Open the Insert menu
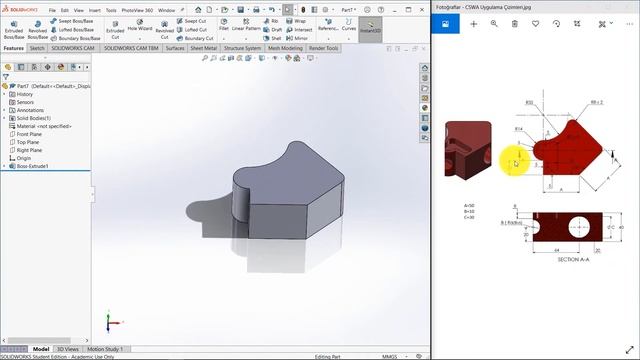640x360 pixels. pyautogui.click(x=95, y=10)
